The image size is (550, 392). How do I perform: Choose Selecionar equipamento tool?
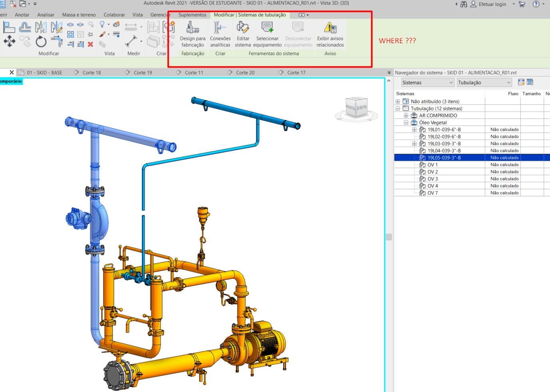[267, 34]
